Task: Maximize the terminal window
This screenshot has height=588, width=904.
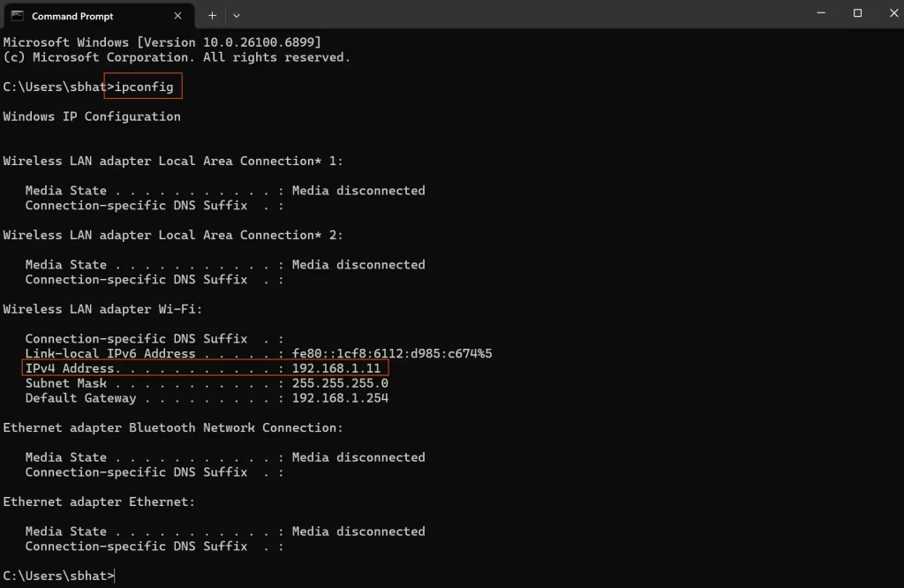Action: click(x=857, y=13)
